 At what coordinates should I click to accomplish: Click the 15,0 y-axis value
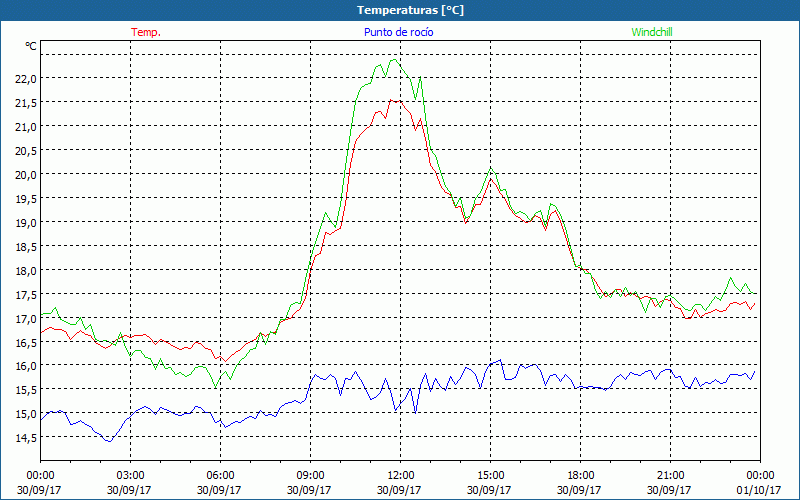tap(26, 414)
